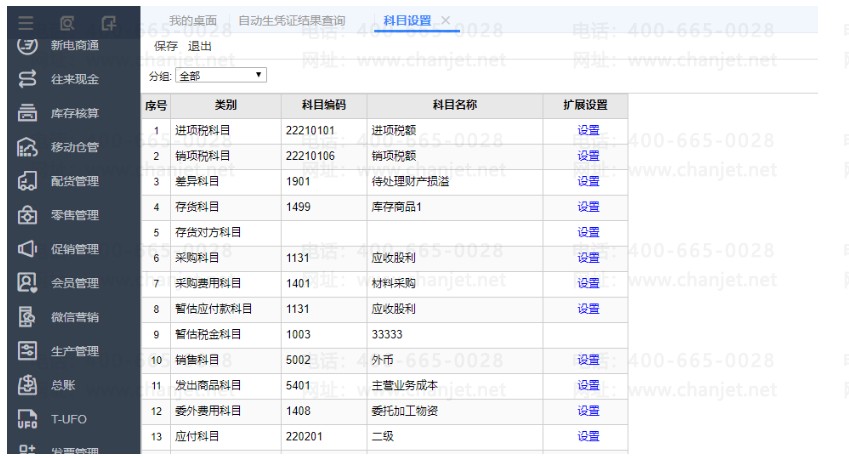Screen dimensions: 849x458
Task: Click the 科目编码 column header
Action: [x=324, y=105]
